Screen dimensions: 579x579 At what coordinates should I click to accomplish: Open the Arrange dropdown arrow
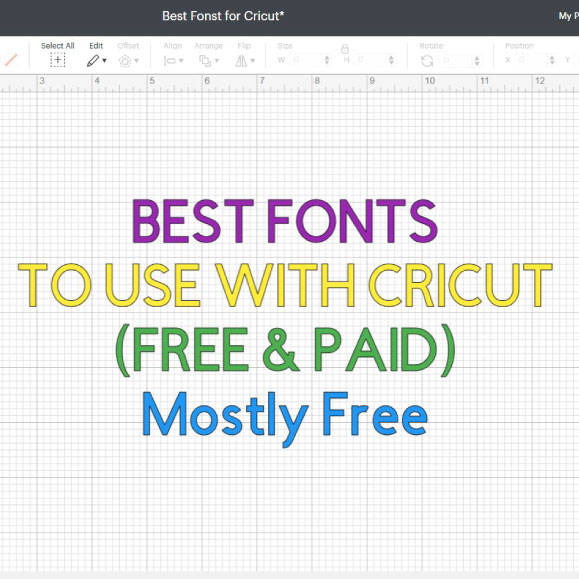(217, 61)
